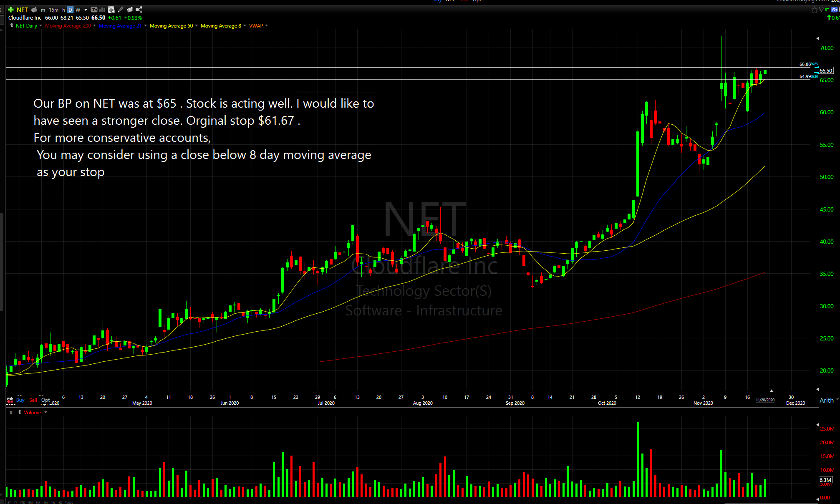
Task: Select the W weekly timeframe button
Action: [x=78, y=10]
